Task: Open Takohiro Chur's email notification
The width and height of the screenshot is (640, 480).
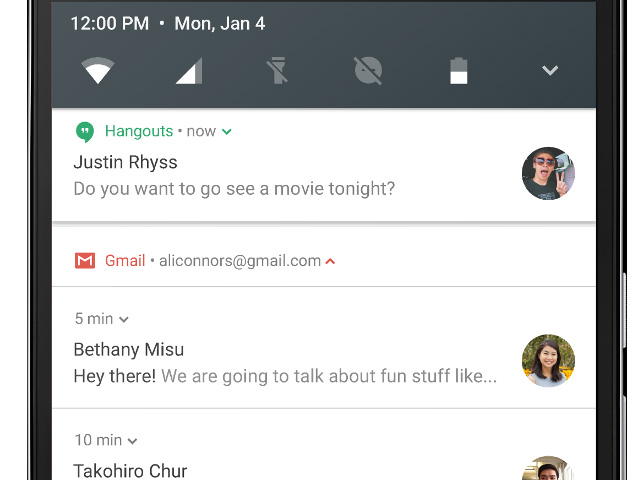Action: (x=324, y=444)
